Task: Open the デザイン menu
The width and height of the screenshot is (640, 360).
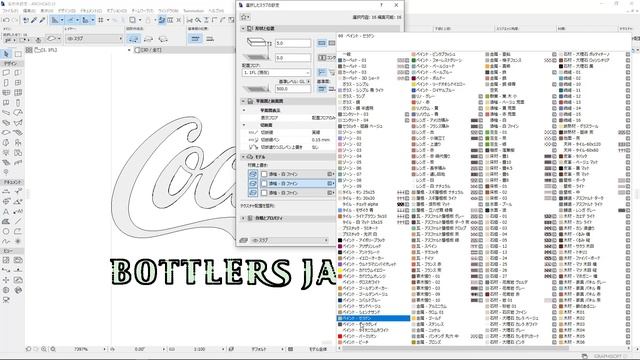Action: pos(66,11)
